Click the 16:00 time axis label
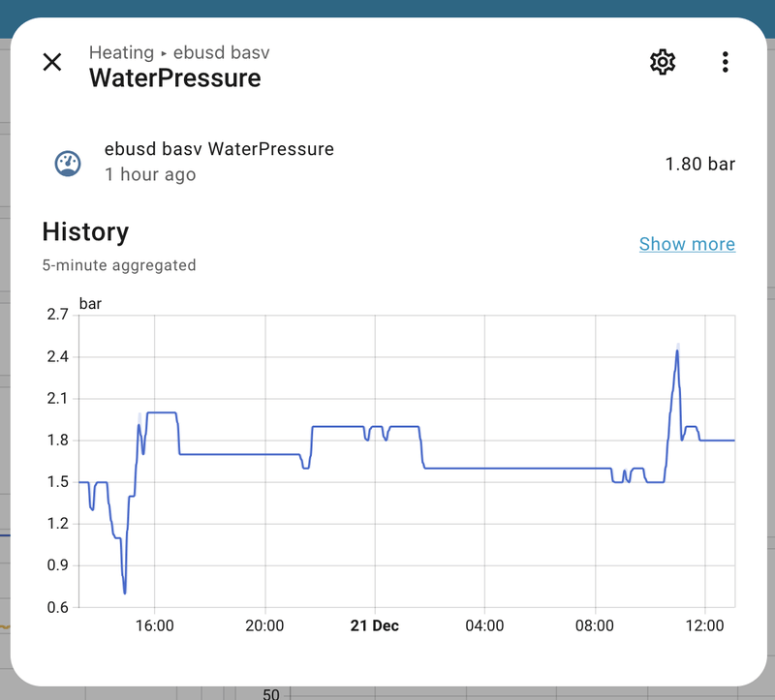The height and width of the screenshot is (700, 775). click(x=155, y=625)
